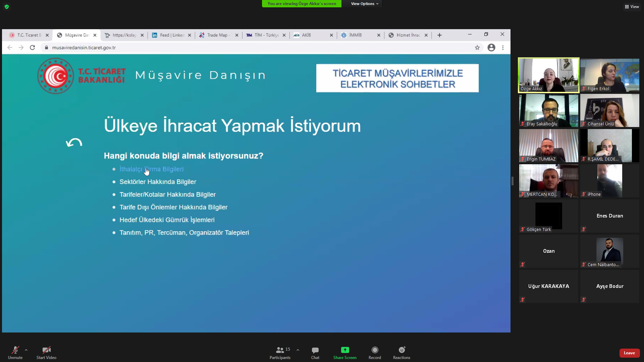Expand the audio settings arrow beside Unmute
The image size is (644, 362).
coord(26,350)
